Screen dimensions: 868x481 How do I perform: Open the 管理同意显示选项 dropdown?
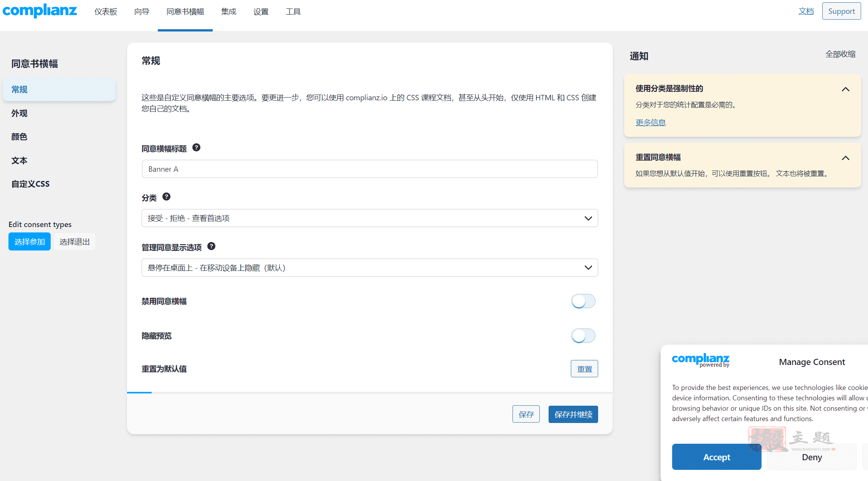[370, 268]
